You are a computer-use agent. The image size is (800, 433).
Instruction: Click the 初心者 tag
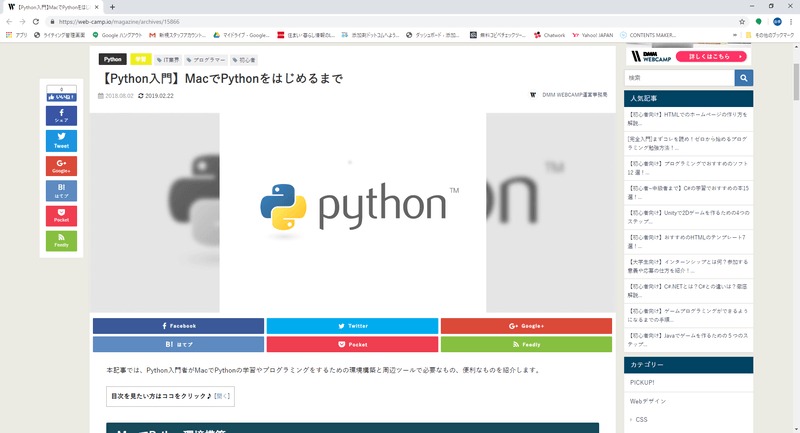244,60
